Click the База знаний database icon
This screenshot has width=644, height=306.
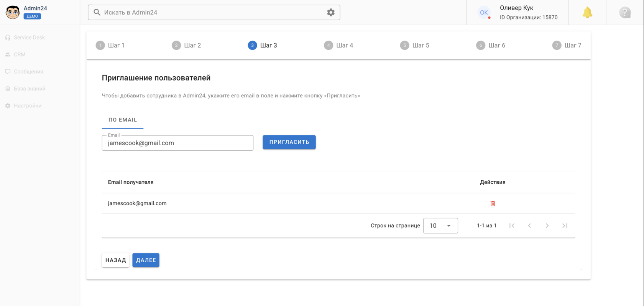click(8, 89)
